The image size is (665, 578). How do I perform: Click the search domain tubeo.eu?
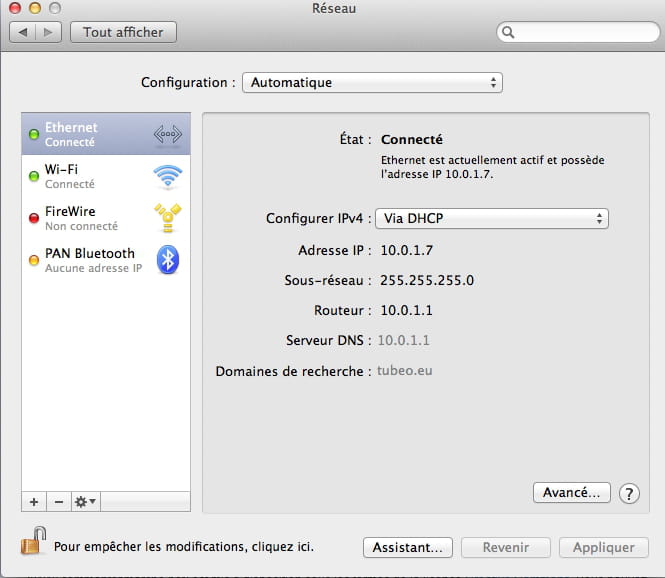click(405, 371)
